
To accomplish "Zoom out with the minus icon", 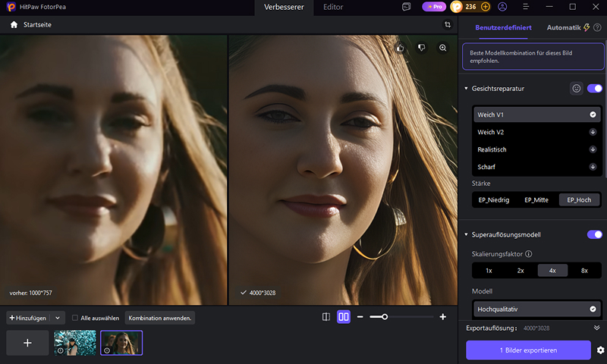I will (360, 317).
